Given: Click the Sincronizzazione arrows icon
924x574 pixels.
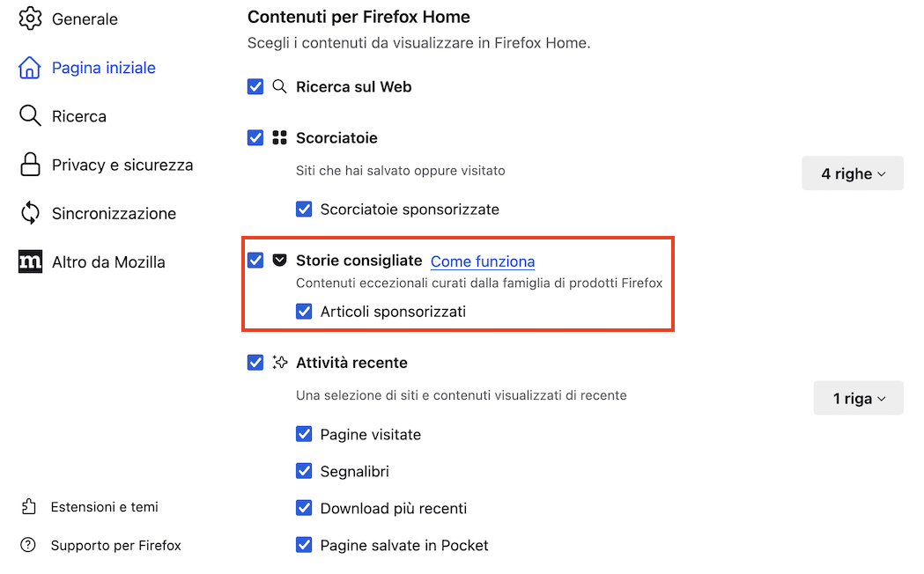Looking at the screenshot, I should [x=30, y=213].
